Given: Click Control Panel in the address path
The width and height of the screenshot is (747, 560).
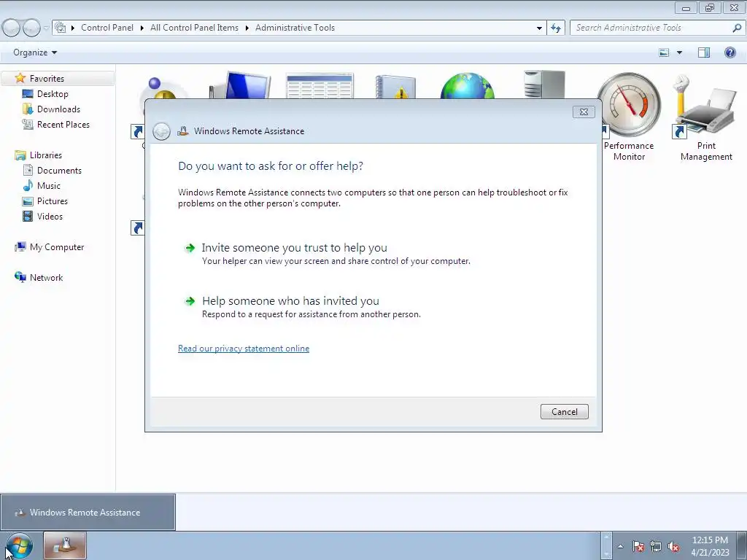Looking at the screenshot, I should point(107,28).
